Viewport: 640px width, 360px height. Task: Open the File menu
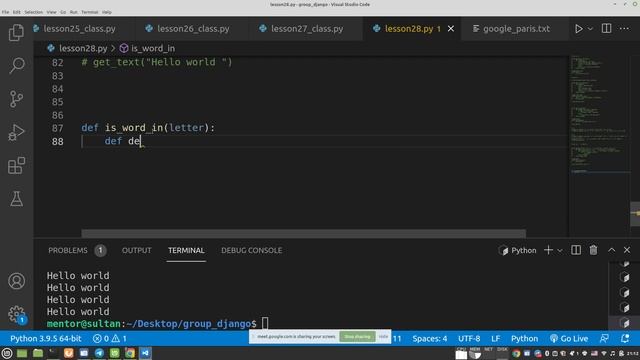5,12
